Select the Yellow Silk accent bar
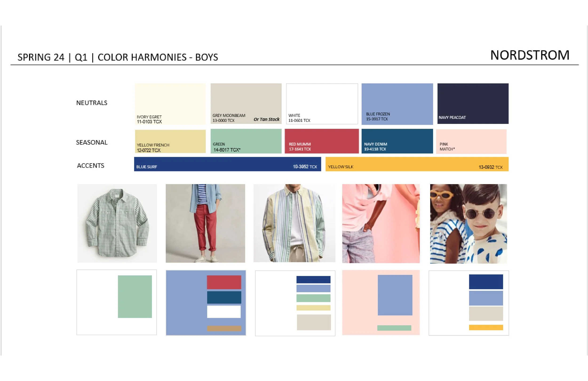The width and height of the screenshot is (588, 381). coord(417,164)
